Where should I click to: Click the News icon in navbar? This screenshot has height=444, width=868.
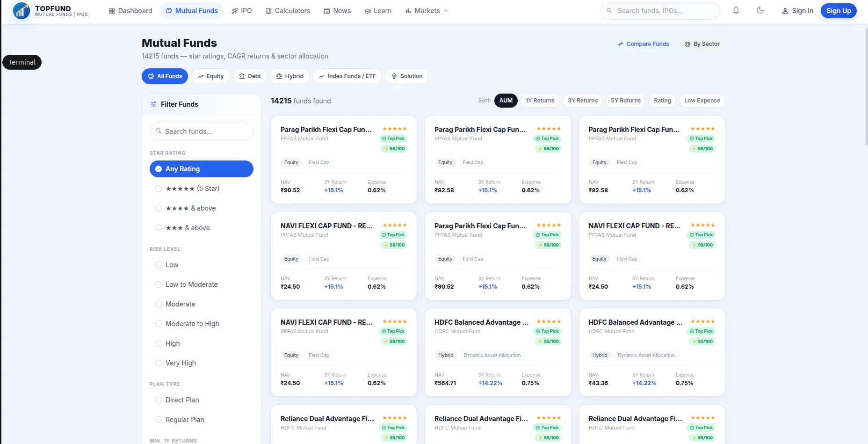(327, 11)
